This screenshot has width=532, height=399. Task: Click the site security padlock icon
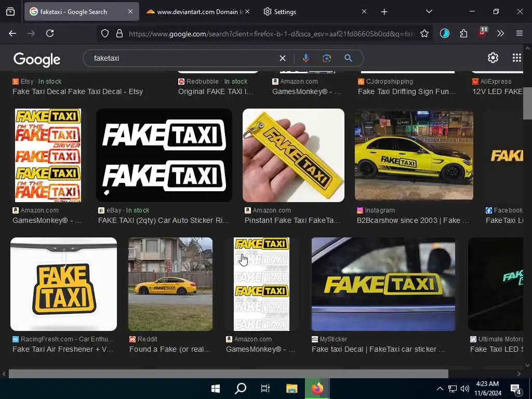[x=119, y=33]
